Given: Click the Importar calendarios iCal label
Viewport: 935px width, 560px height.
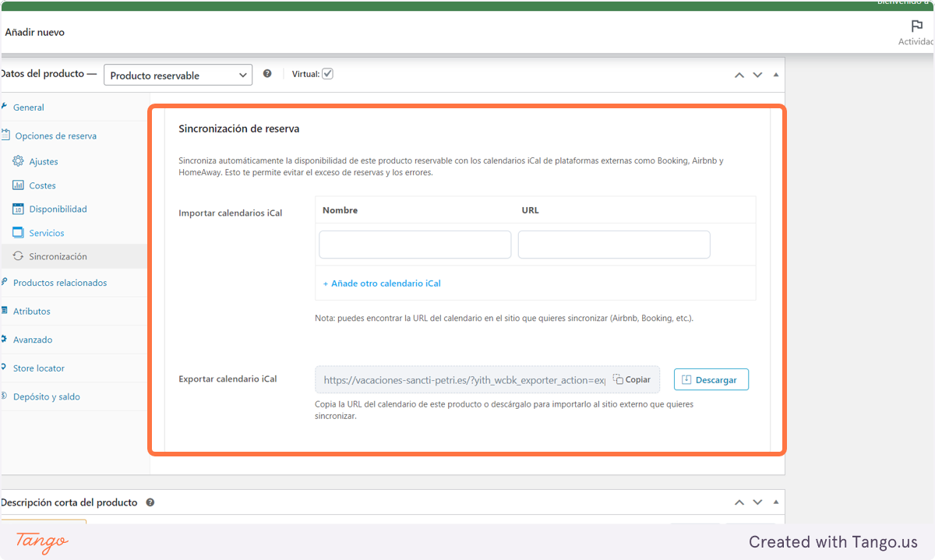Looking at the screenshot, I should [x=231, y=213].
